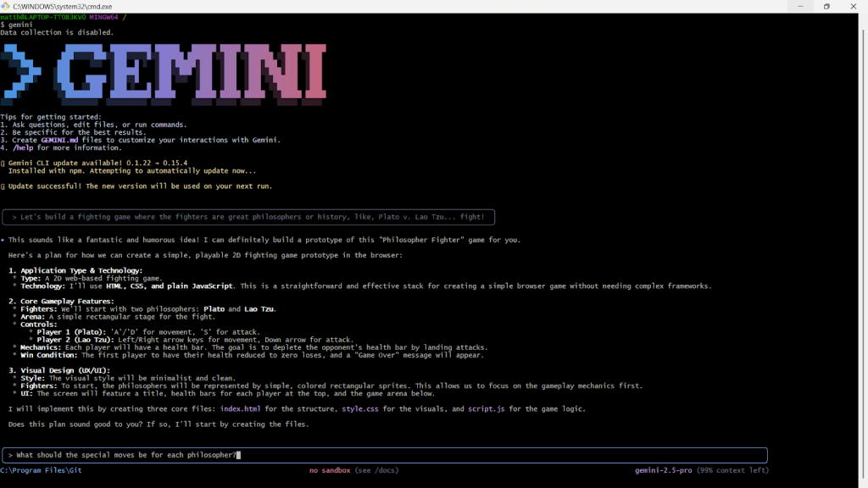Select the style.css filename in the plan
868x488 pixels.
359,408
